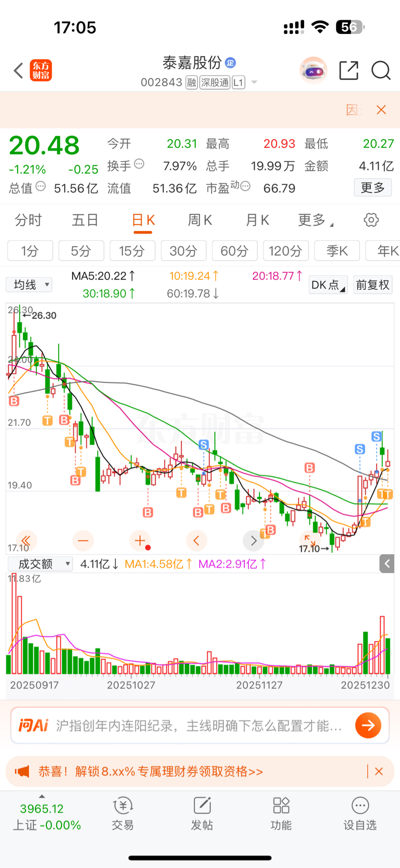
Task: Zoom out the K-line with minus icon
Action: (x=83, y=541)
